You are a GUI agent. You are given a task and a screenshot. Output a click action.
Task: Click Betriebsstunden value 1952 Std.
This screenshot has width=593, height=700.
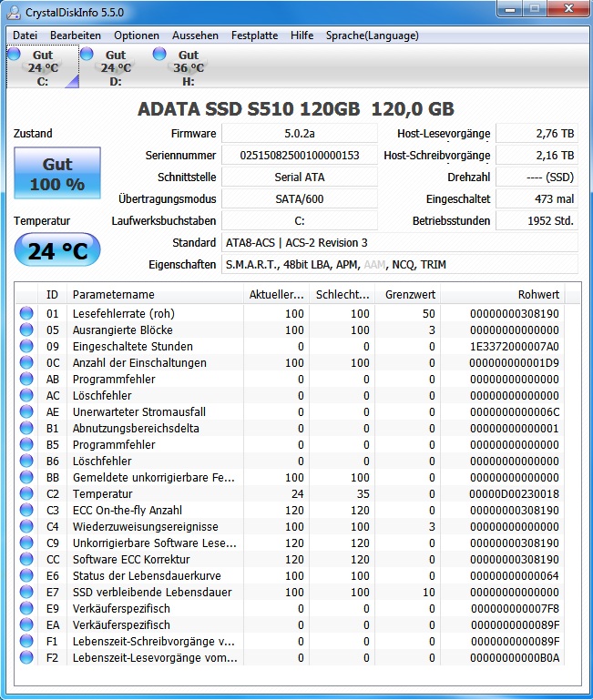[537, 220]
